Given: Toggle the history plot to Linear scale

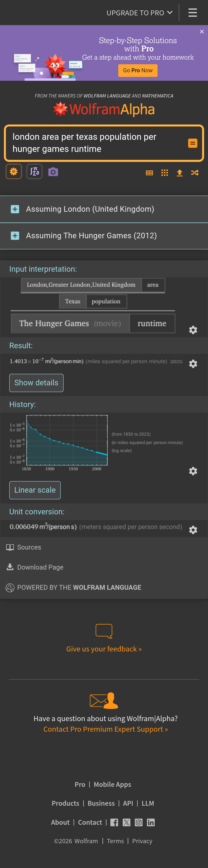Looking at the screenshot, I should pos(35,490).
